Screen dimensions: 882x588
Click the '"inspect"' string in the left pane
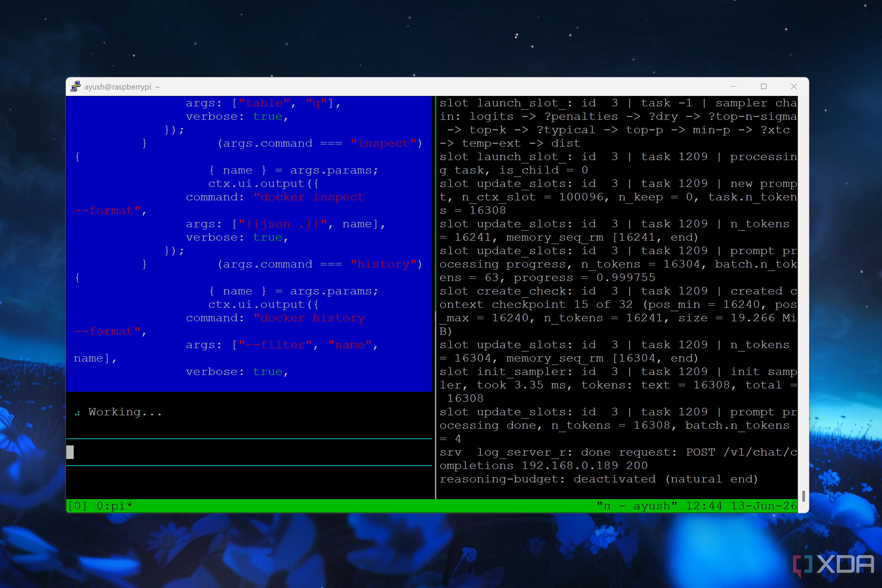point(383,143)
